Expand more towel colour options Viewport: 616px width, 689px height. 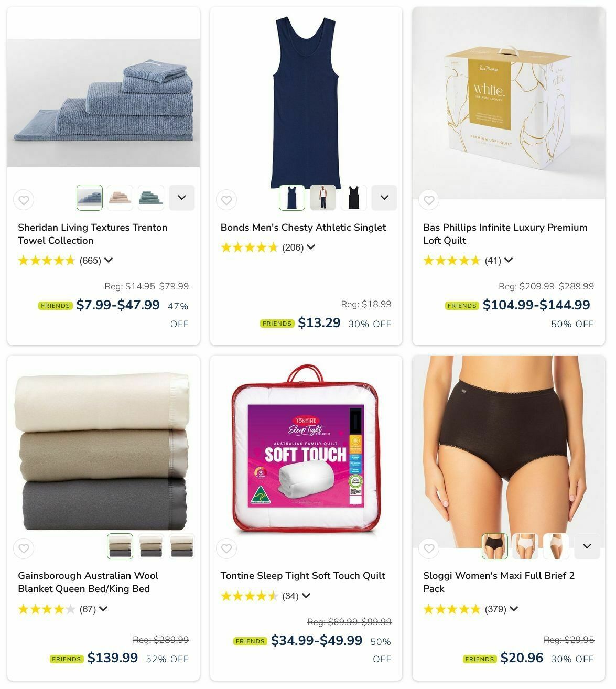pyautogui.click(x=182, y=198)
